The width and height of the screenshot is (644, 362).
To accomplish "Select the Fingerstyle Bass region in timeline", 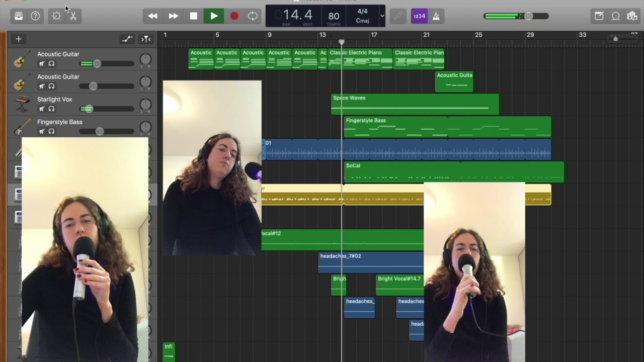I will click(447, 127).
